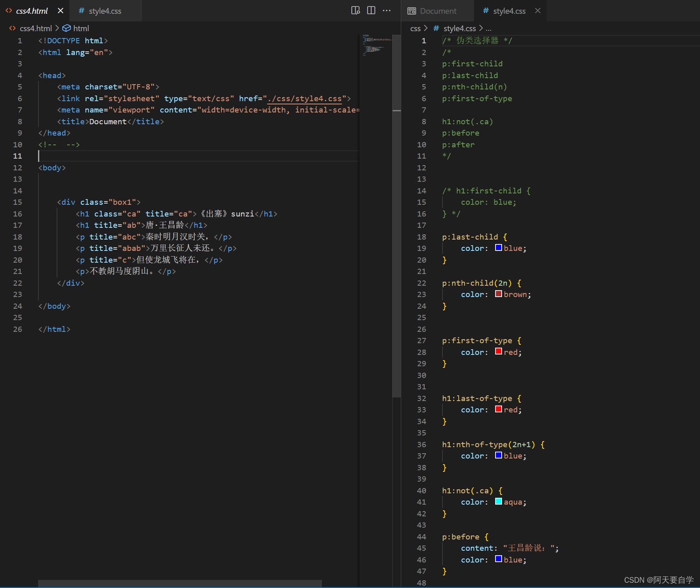Viewport: 700px width, 588px height.
Task: Open the aqua color swatch
Action: click(498, 501)
